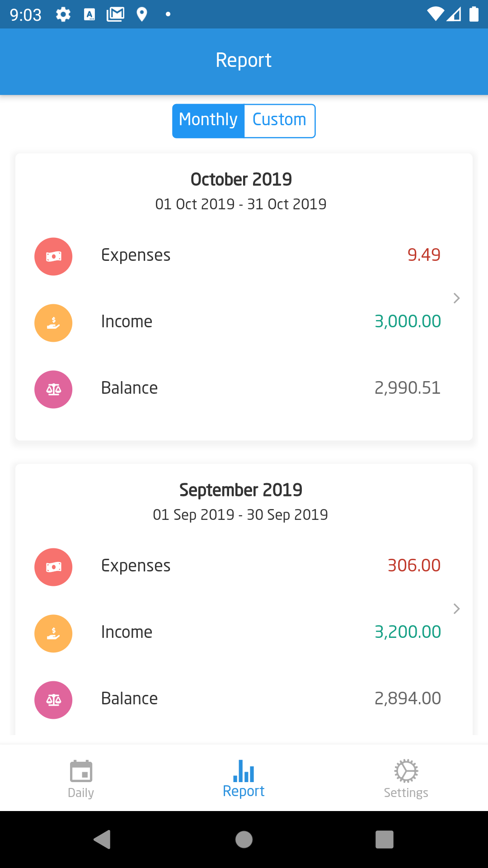Tap the September 2019 heading
This screenshot has width=488, height=868.
(x=241, y=490)
